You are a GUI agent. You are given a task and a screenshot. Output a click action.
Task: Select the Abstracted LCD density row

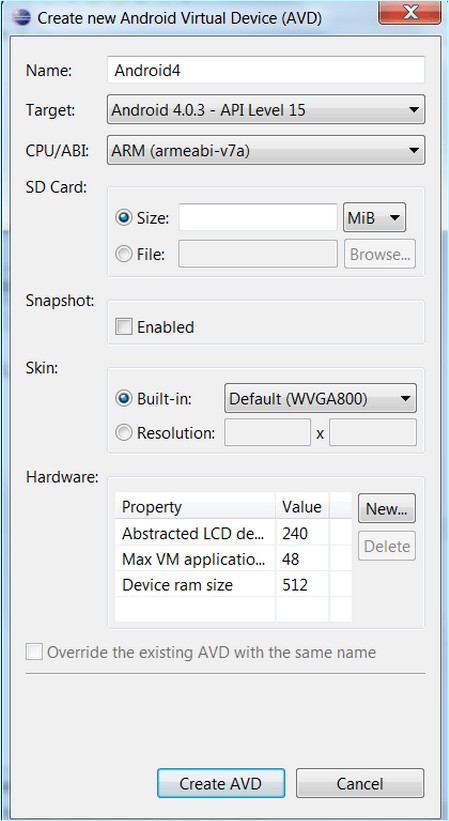coord(233,534)
